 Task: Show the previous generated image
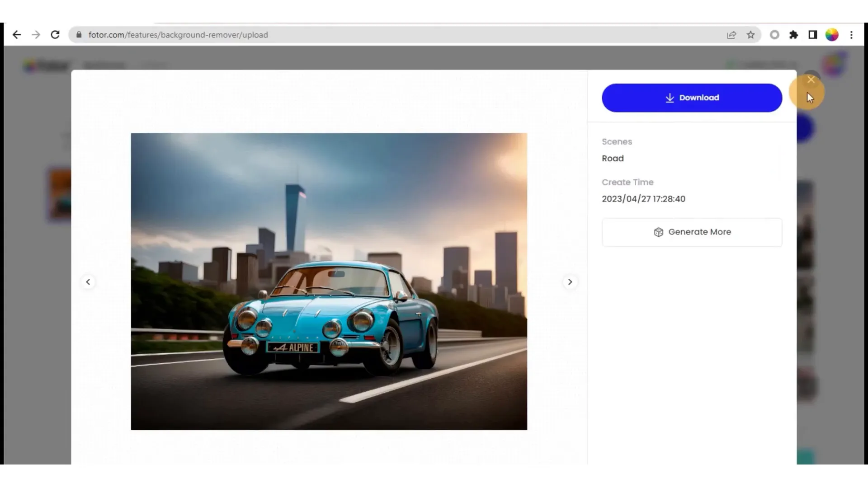[x=88, y=282]
